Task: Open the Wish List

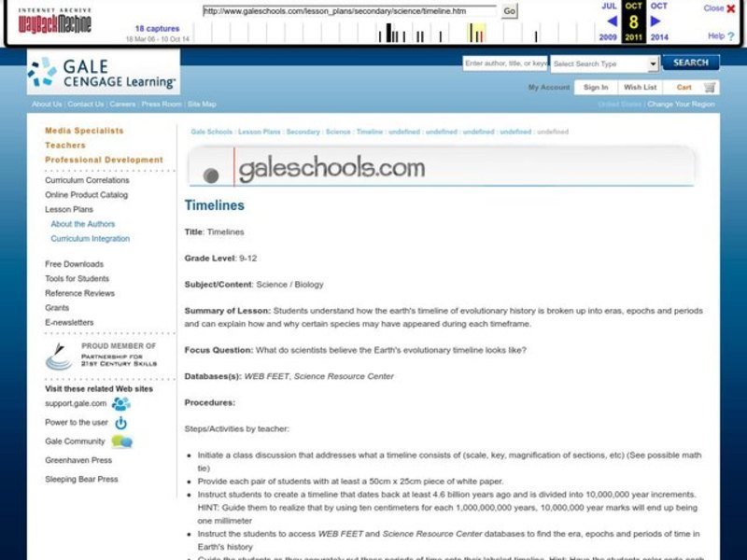Action: coord(640,87)
